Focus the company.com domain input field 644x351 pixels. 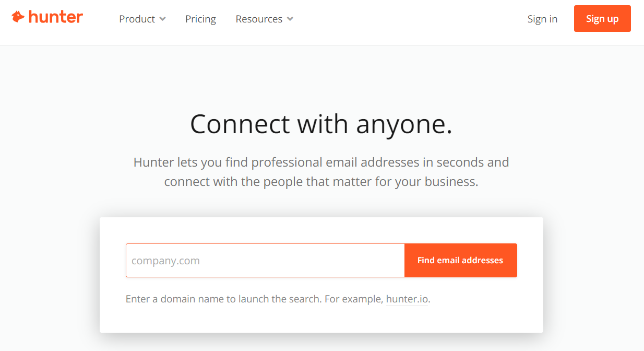pos(265,260)
